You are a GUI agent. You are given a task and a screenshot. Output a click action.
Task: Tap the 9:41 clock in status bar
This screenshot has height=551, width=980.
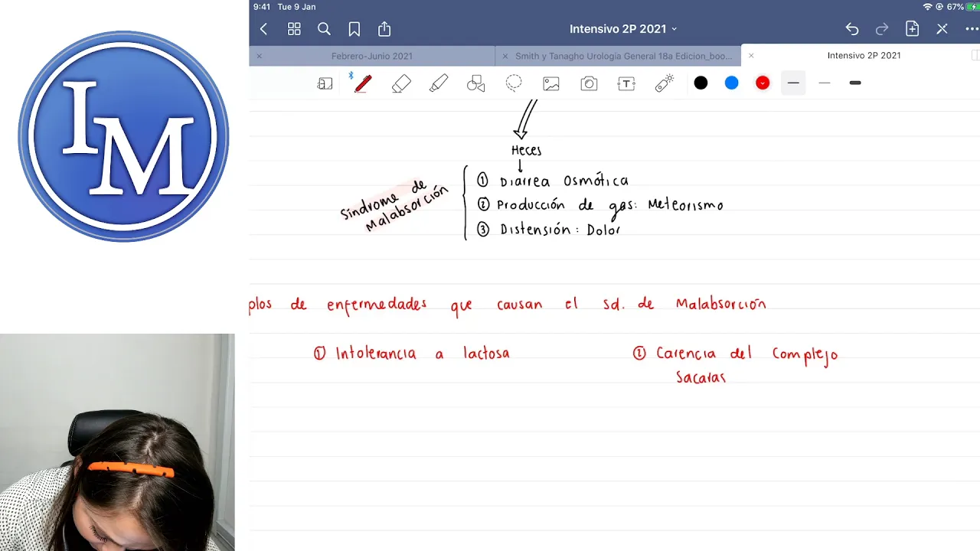point(262,7)
